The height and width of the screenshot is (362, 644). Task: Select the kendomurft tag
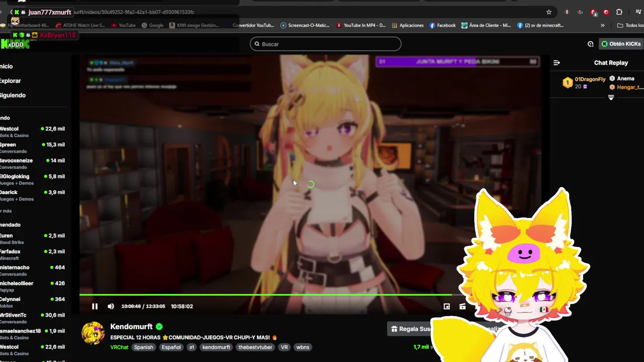[x=216, y=347]
